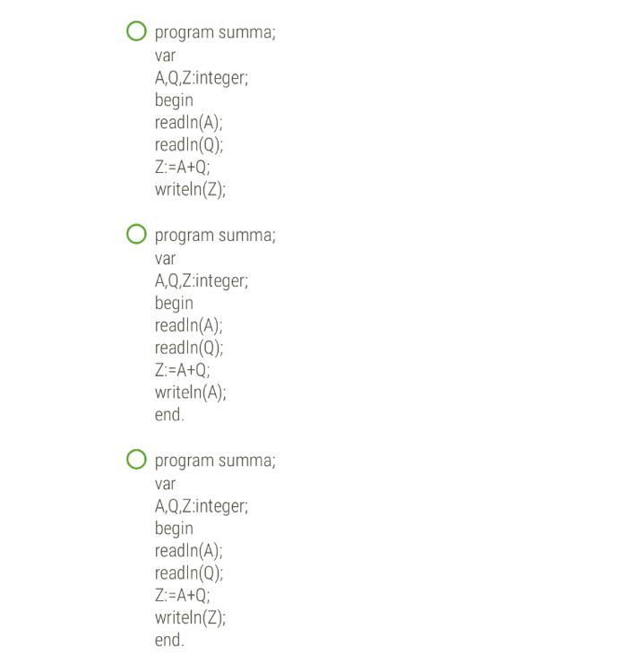This screenshot has width=619, height=672.
Task: Click 'end.' line in the second option
Action: point(169,415)
